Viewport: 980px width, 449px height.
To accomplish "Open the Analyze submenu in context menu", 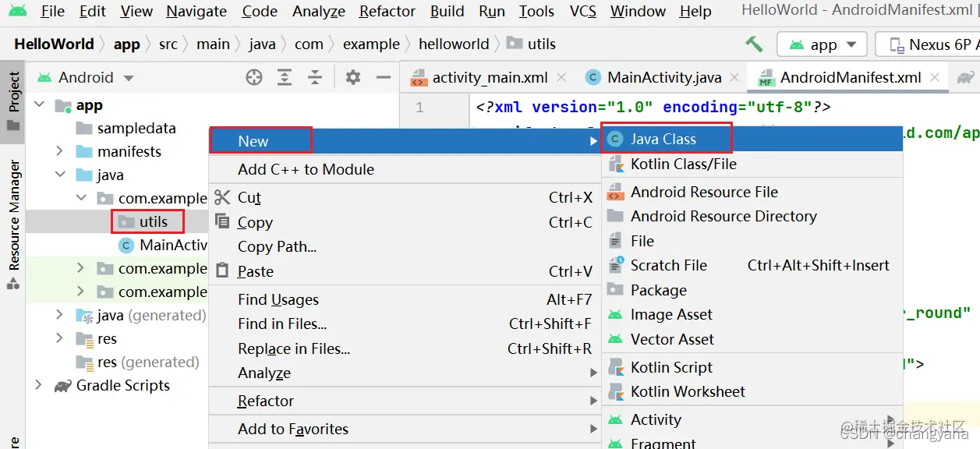I will point(405,373).
